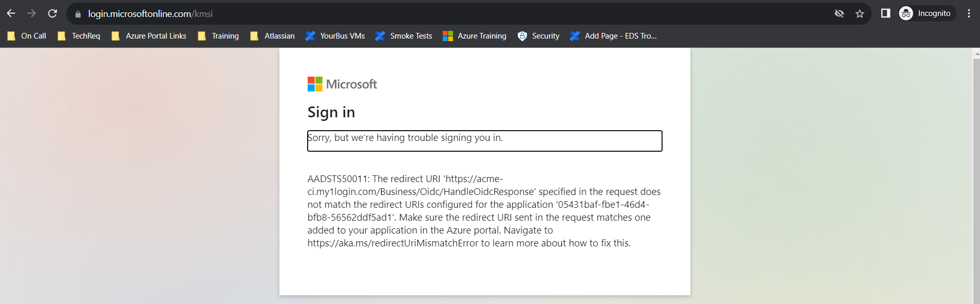
Task: Open Azure Portal Links bookmark folder
Action: click(x=149, y=36)
